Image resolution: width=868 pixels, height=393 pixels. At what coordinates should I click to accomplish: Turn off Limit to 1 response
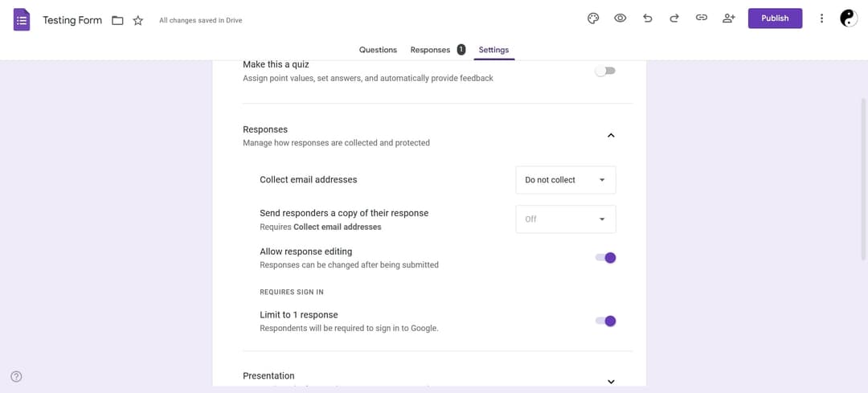tap(605, 321)
